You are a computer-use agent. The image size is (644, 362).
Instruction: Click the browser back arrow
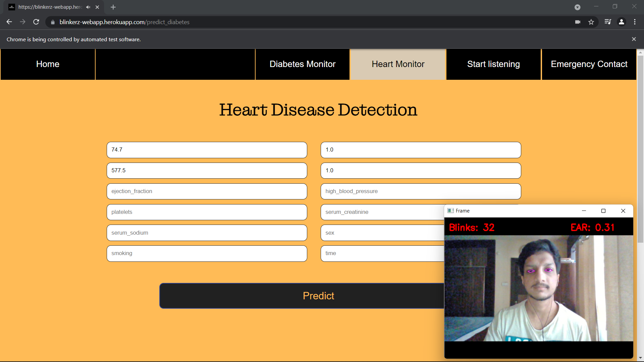pos(9,22)
